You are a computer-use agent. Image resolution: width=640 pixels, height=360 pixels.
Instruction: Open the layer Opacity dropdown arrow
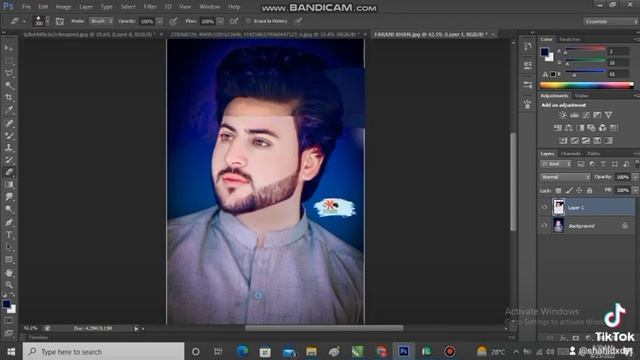(635, 177)
